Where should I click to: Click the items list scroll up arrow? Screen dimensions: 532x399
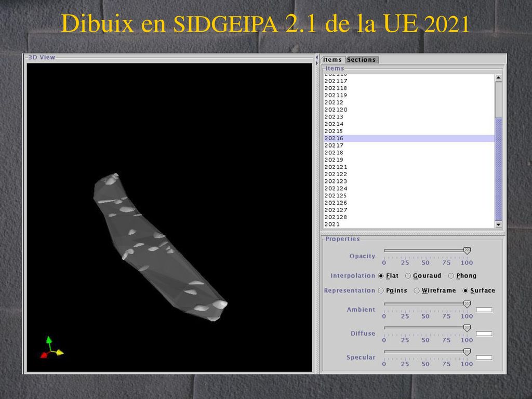(498, 78)
